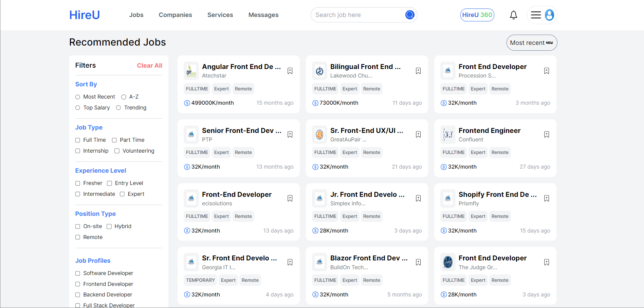Go to the Companies tab
Screen dimensions: 644x308
click(176, 15)
